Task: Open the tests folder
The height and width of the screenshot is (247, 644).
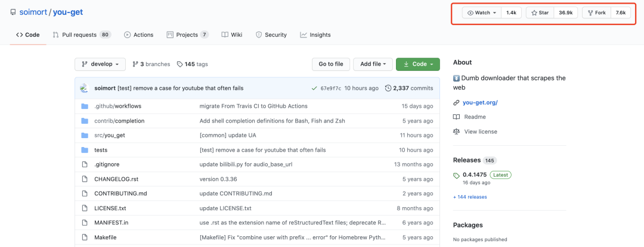Action: click(x=101, y=150)
